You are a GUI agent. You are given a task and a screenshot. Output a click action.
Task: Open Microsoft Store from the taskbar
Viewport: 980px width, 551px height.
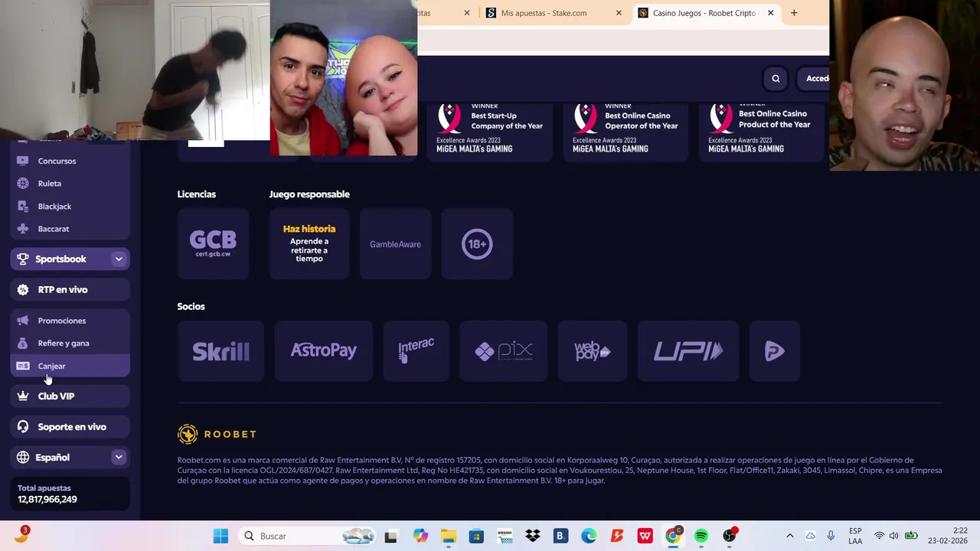[476, 536]
